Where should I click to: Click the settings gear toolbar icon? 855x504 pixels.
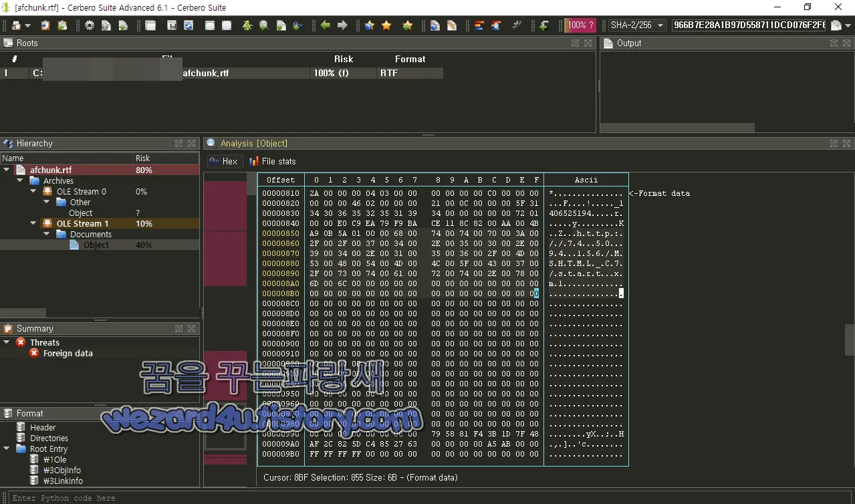pos(89,25)
